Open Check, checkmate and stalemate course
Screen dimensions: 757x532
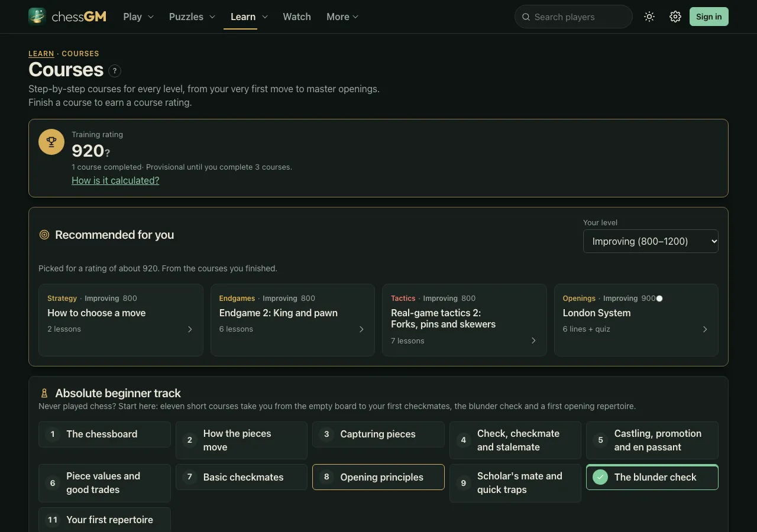515,440
